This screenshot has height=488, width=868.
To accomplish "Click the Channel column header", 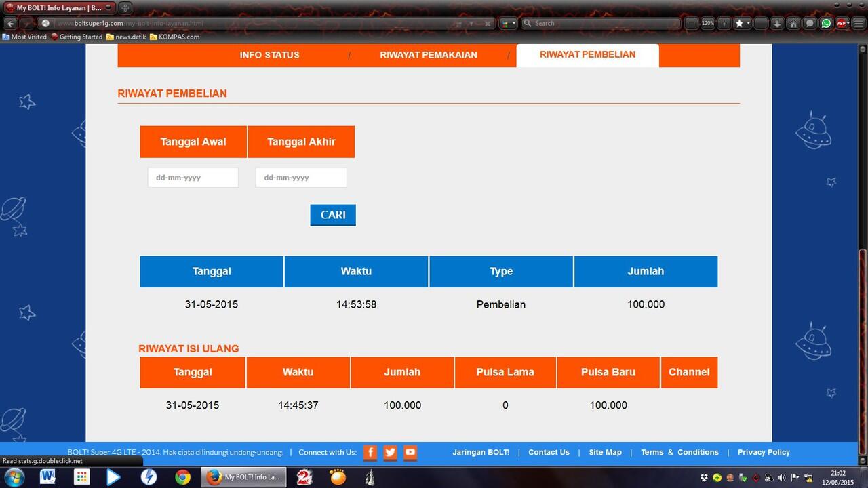I will click(689, 372).
